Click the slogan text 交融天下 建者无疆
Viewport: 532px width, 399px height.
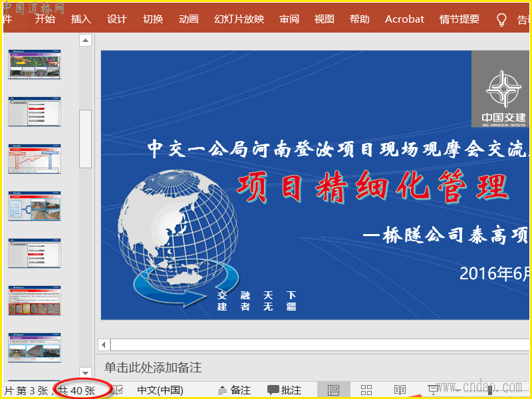click(257, 301)
